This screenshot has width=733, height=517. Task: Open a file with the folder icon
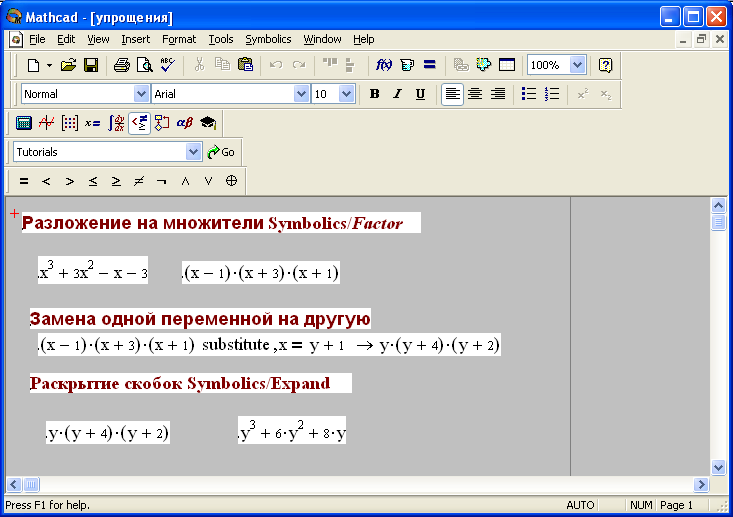pyautogui.click(x=68, y=65)
